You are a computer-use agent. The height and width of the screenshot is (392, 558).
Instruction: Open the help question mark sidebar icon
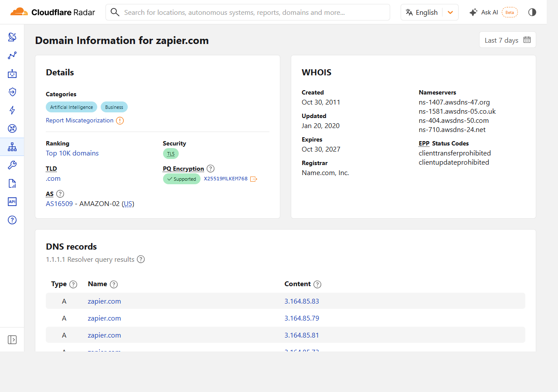pos(12,220)
